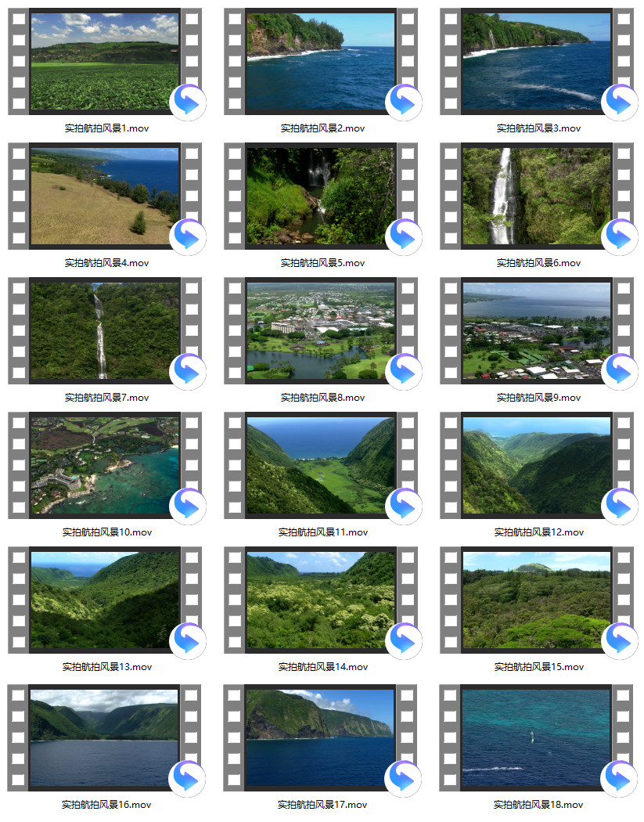Click the blue arrow badge on 实拍航拍风景1.mov
This screenshot has height=822, width=644.
pos(188,102)
